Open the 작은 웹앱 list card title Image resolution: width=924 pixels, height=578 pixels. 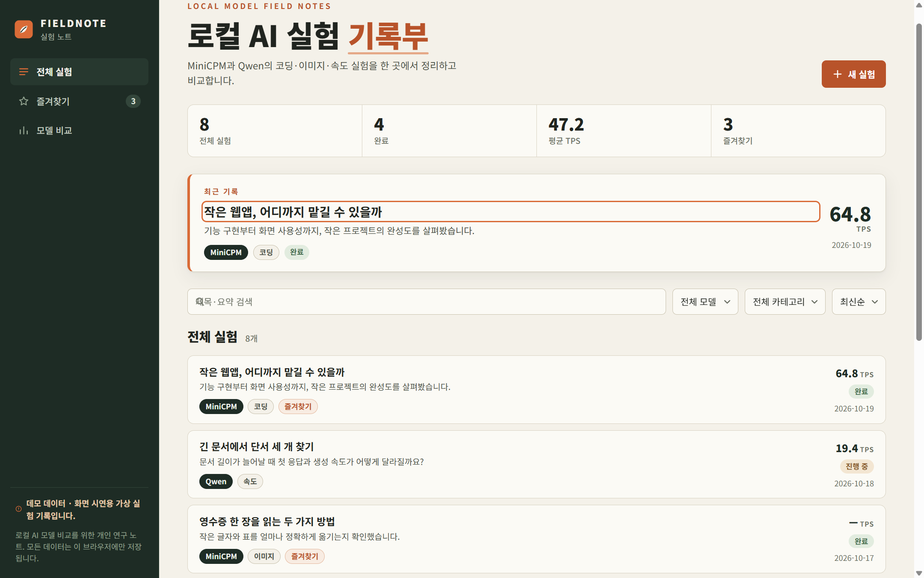272,372
